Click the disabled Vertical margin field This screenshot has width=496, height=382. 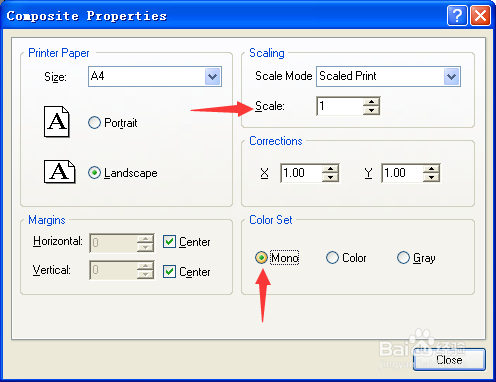[113, 270]
